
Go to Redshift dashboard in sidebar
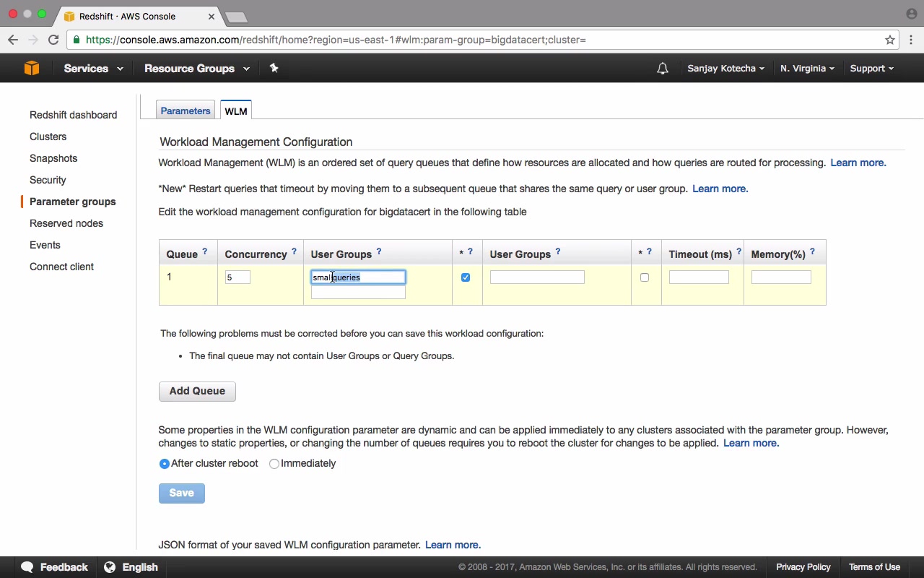[73, 115]
